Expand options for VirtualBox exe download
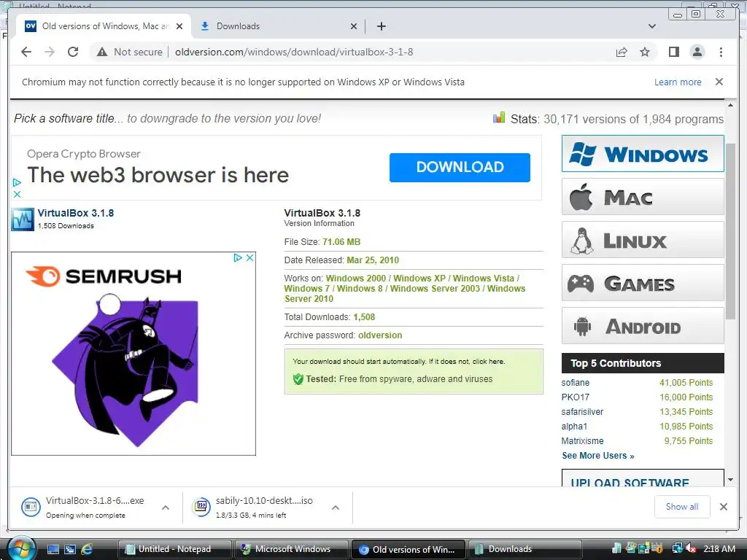The width and height of the screenshot is (747, 560). click(166, 507)
